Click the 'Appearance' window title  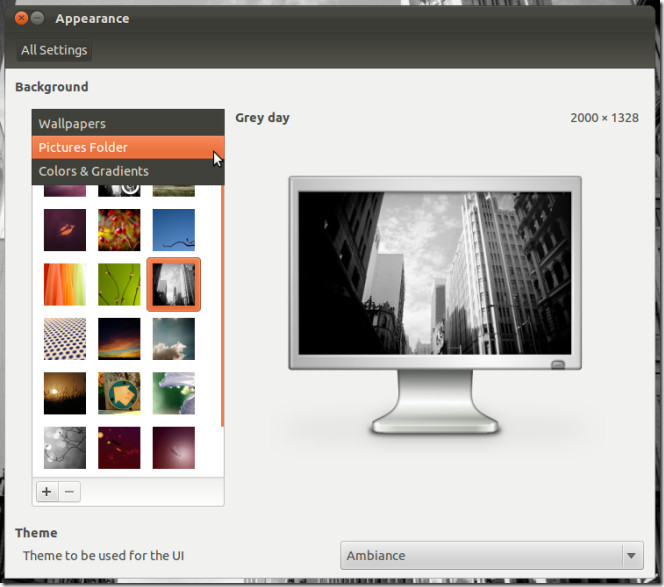click(92, 19)
